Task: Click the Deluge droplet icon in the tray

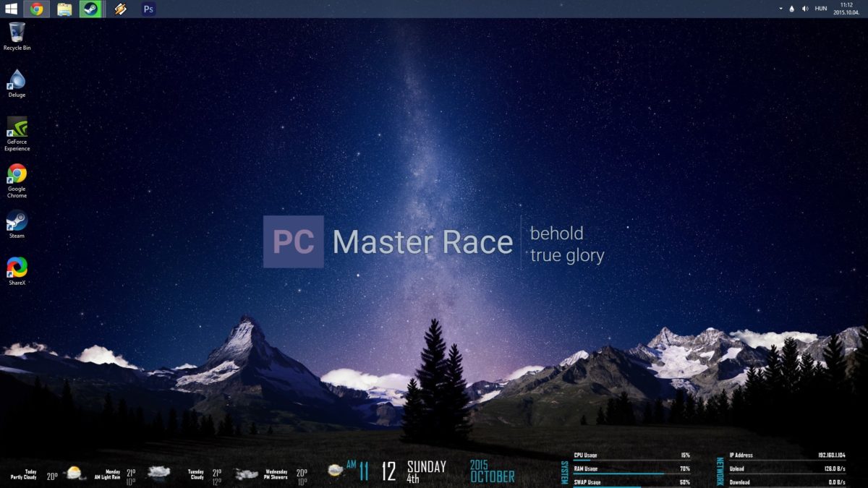Action: (x=790, y=8)
